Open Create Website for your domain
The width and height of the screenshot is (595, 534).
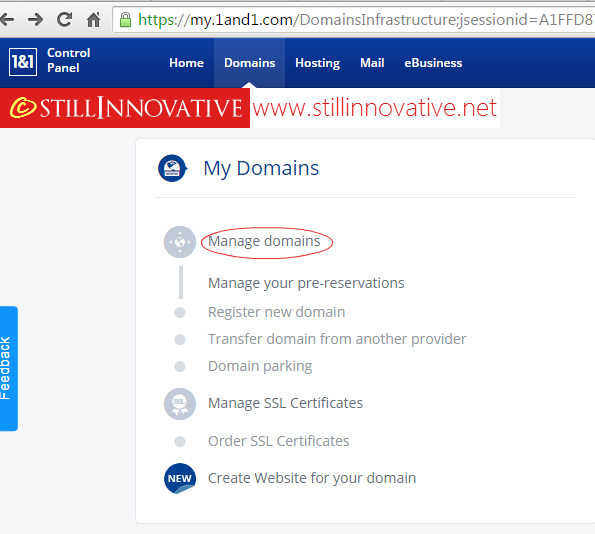312,478
